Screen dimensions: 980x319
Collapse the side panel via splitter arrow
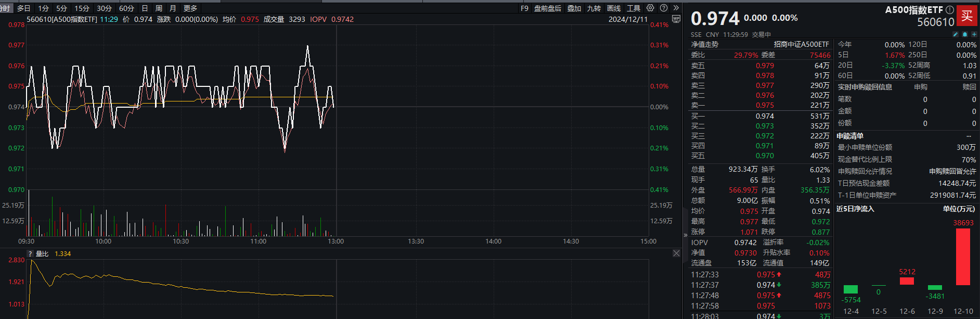tap(685, 235)
